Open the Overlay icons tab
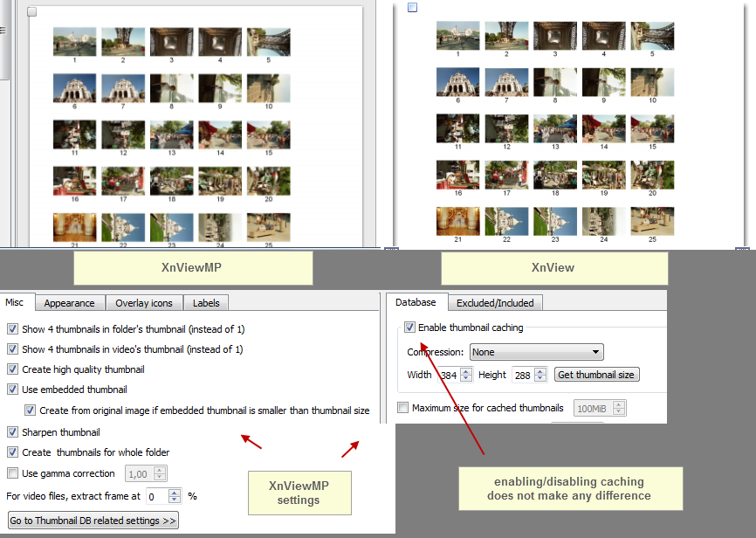Screen dimensions: 756x538 pyautogui.click(x=144, y=303)
